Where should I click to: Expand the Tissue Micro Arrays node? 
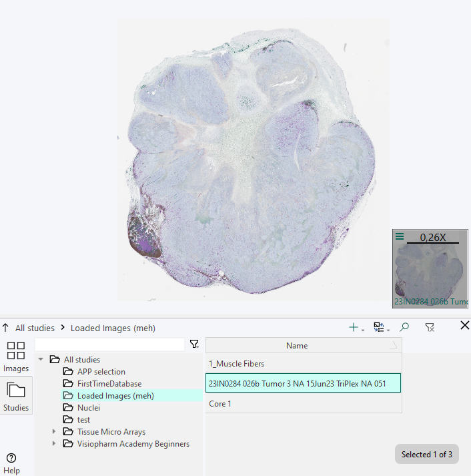(53, 431)
